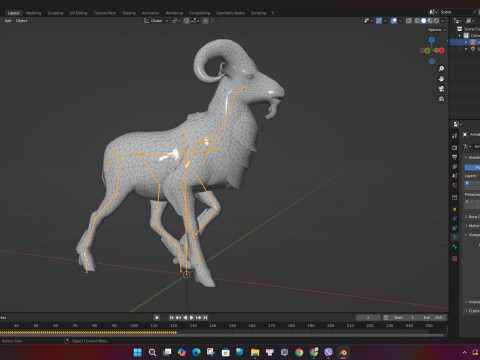Open the Render properties tab

[454, 147]
